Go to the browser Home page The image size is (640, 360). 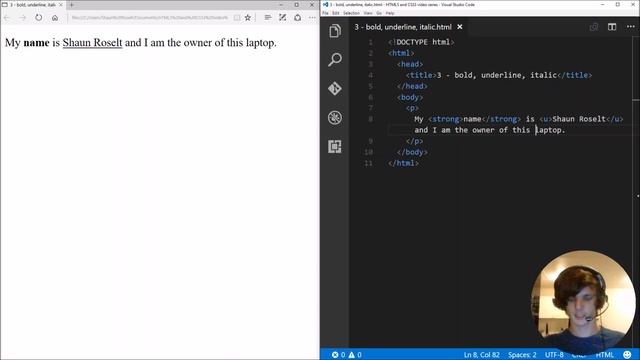coord(55,18)
